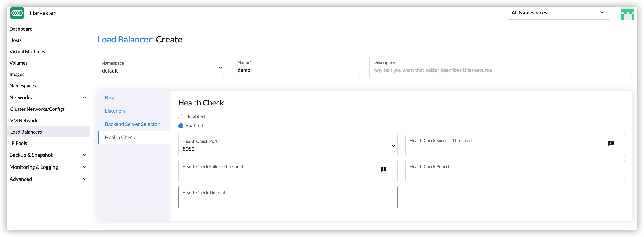The height and width of the screenshot is (237, 644).
Task: Click the Harvester logo icon
Action: pos(17,13)
